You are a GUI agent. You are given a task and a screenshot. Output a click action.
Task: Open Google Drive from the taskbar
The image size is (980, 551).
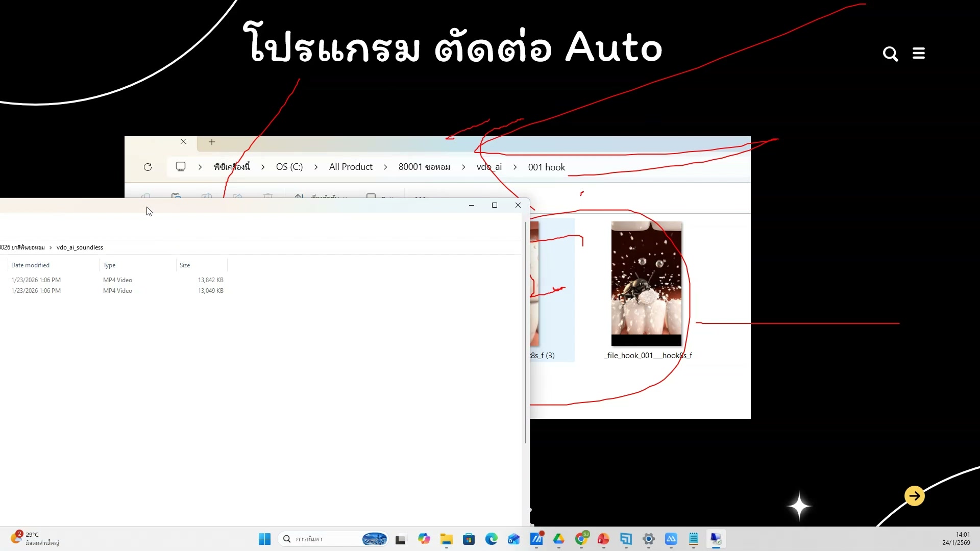click(559, 539)
